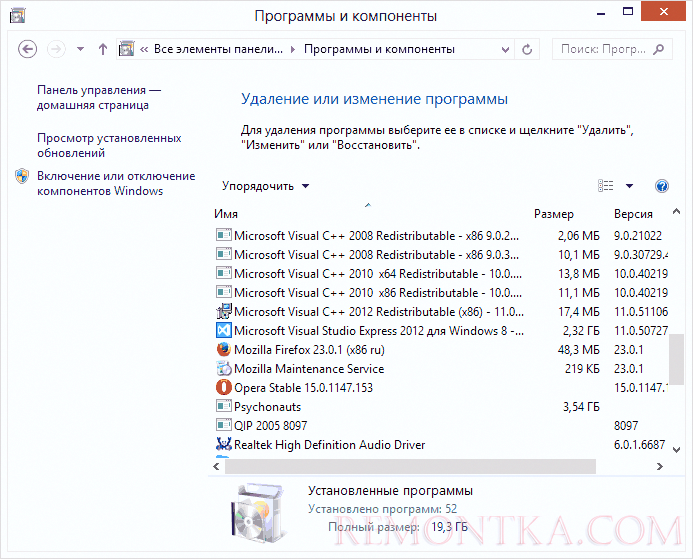Open recent locations dropdown arrow
This screenshot has width=693, height=559.
pyautogui.click(x=80, y=49)
